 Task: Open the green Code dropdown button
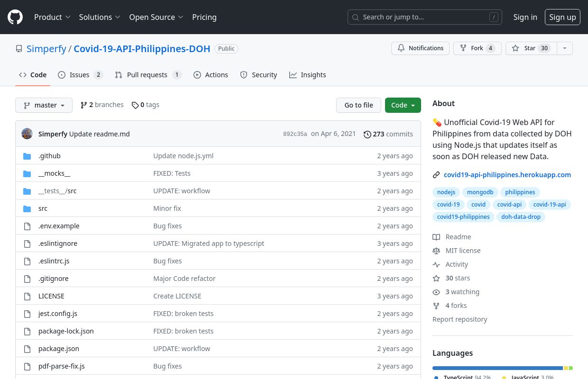click(403, 105)
